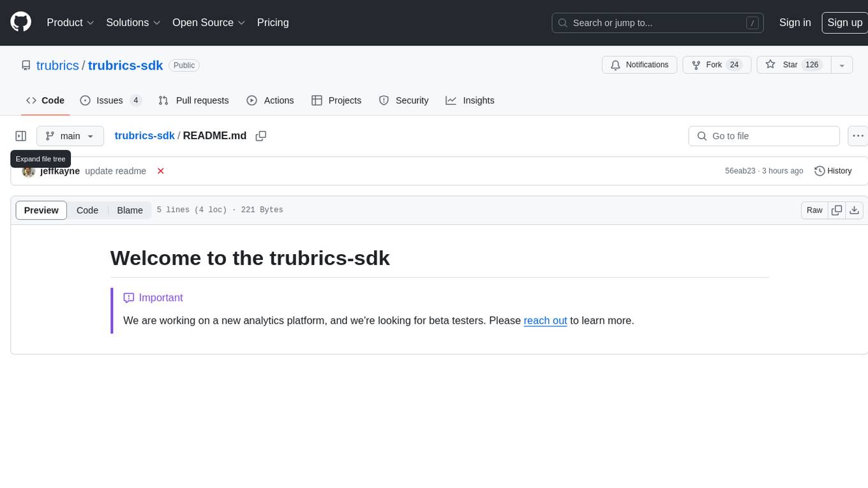Click the file size info text
868x488 pixels.
(220, 210)
